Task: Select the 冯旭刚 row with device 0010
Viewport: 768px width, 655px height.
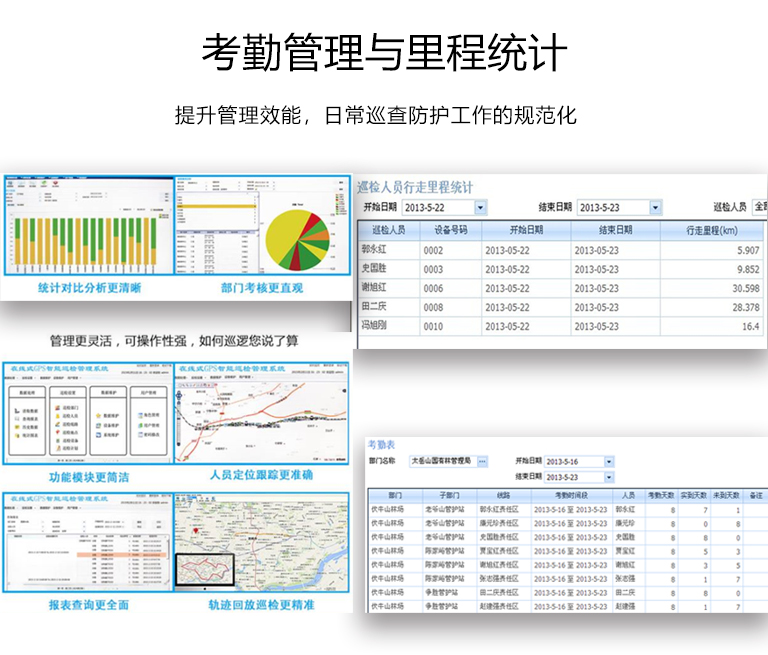Action: coord(381,327)
